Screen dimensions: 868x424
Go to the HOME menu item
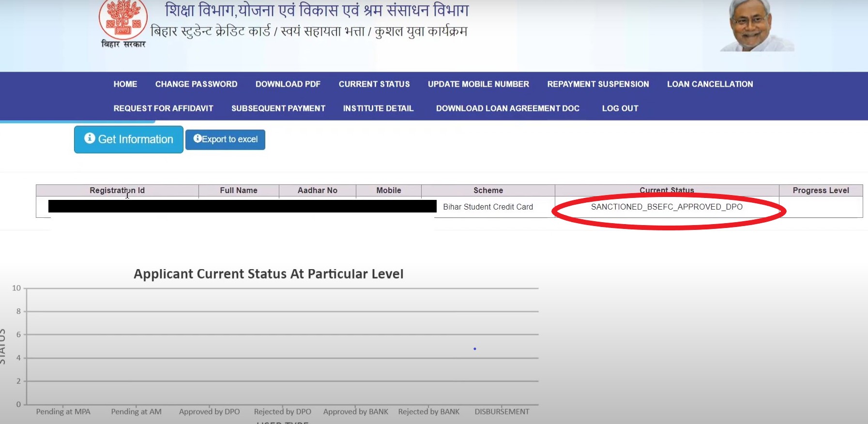[125, 84]
